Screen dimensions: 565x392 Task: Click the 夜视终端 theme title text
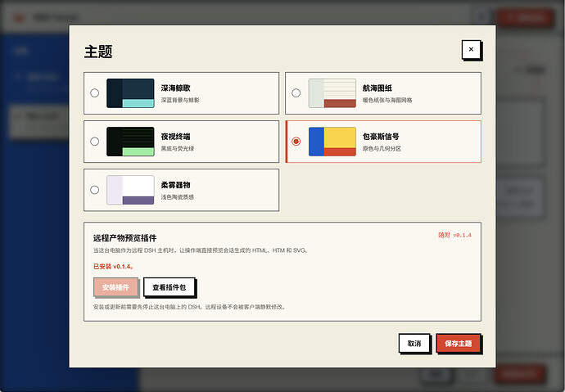pos(175,137)
